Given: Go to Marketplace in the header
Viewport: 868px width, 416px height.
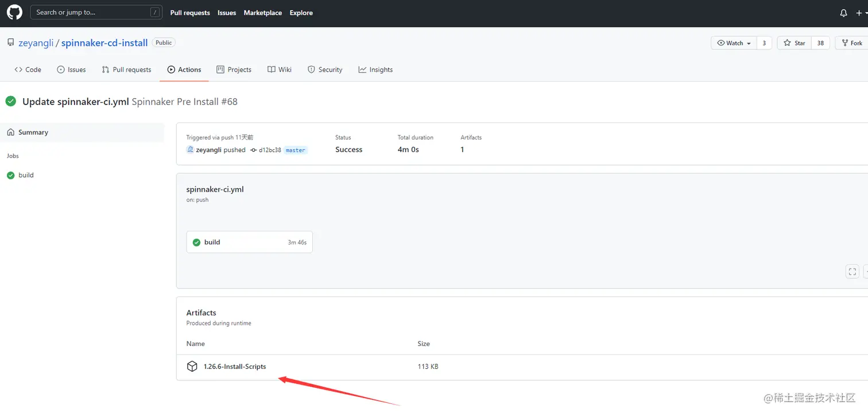Looking at the screenshot, I should click(x=263, y=13).
